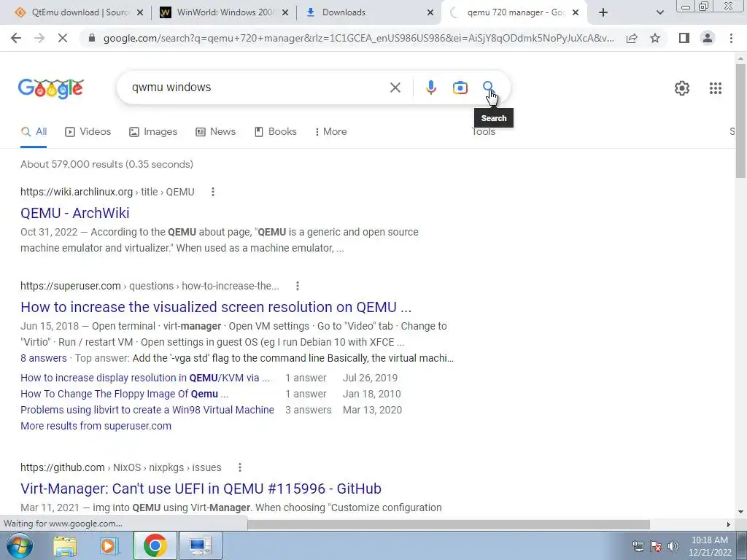Viewport: 747px width, 560px height.
Task: Close the WinWorld tab
Action: click(285, 12)
